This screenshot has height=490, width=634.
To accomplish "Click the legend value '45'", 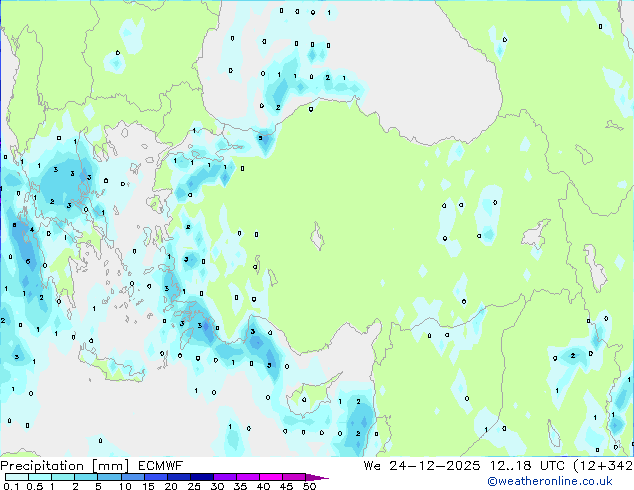I will (286, 486).
